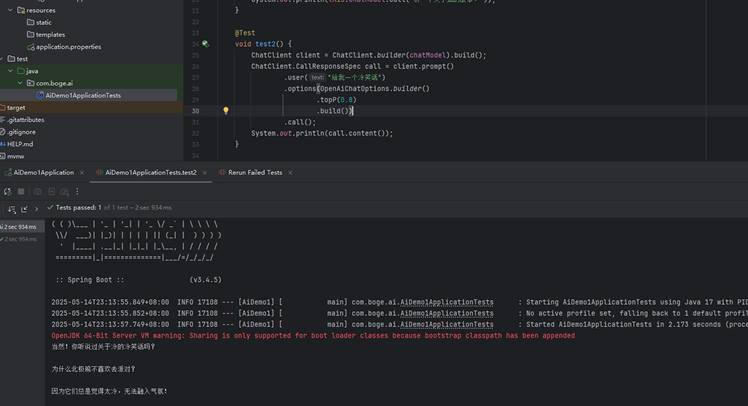The height and width of the screenshot is (406, 748).
Task: Switch to the AiDemo1Application run tab
Action: pos(43,172)
